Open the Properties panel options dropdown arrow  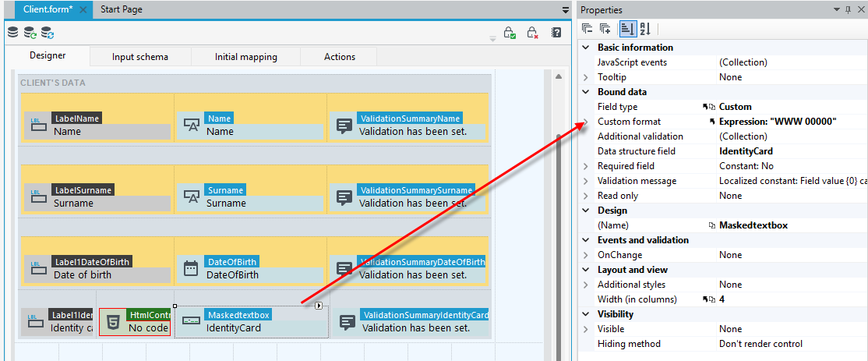click(837, 10)
